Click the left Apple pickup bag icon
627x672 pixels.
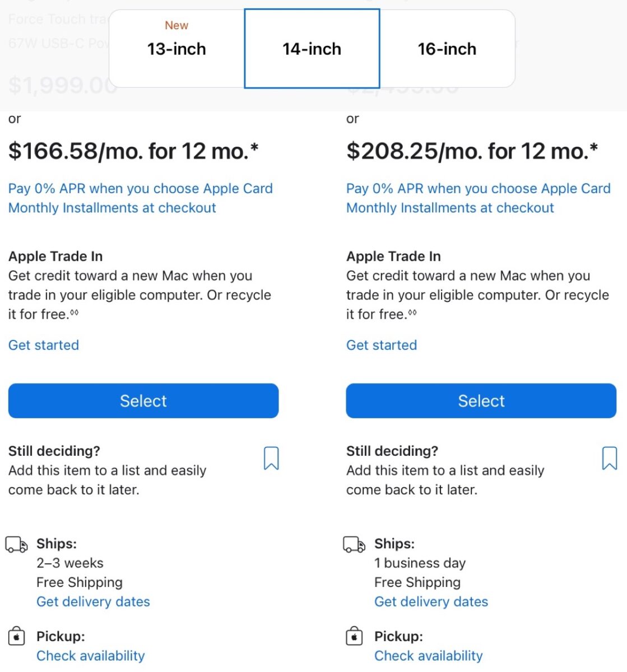tap(17, 637)
